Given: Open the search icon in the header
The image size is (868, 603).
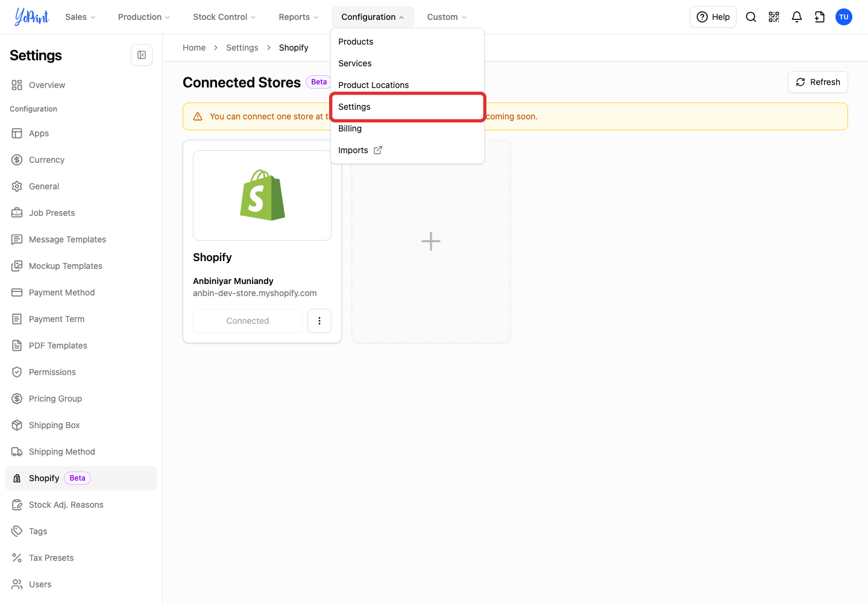Looking at the screenshot, I should pyautogui.click(x=751, y=17).
